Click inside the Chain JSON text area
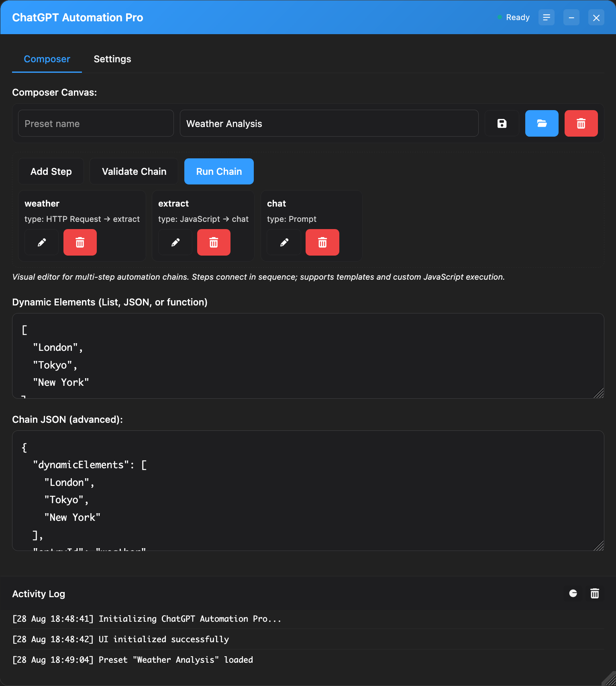Screen dimensions: 616x686 coord(308,491)
